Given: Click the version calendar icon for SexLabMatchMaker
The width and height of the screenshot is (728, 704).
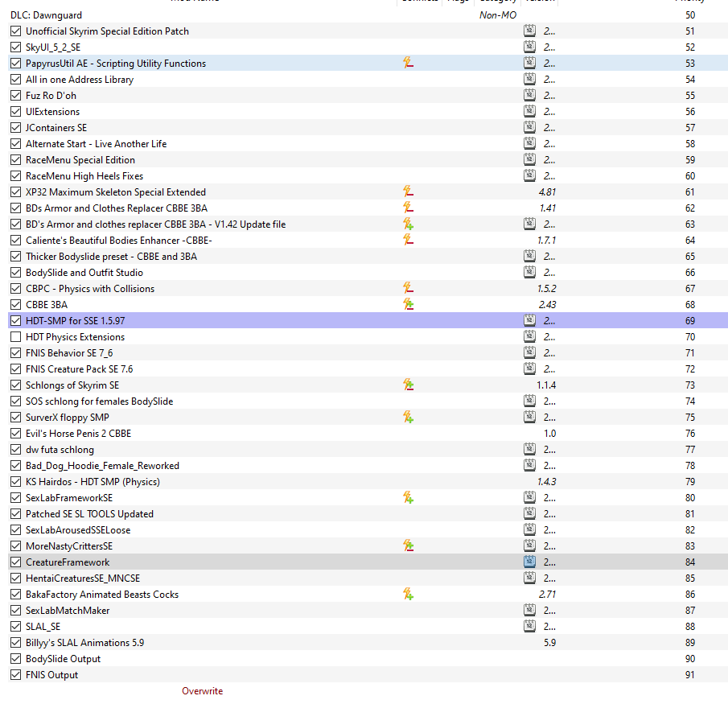Looking at the screenshot, I should coord(529,610).
